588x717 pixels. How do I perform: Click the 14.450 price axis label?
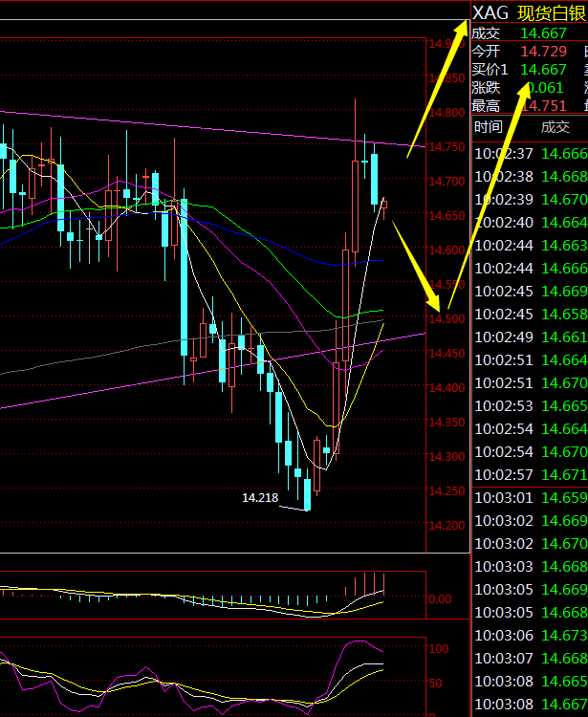point(446,353)
